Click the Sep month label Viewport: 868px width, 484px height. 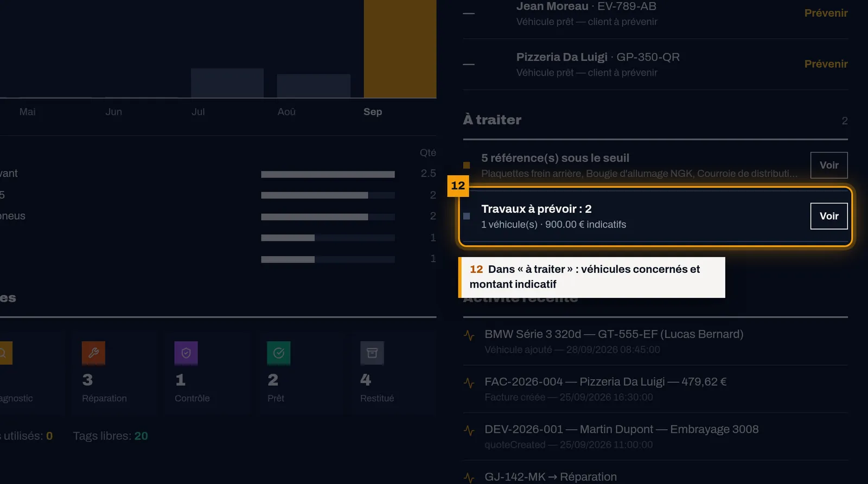(373, 112)
